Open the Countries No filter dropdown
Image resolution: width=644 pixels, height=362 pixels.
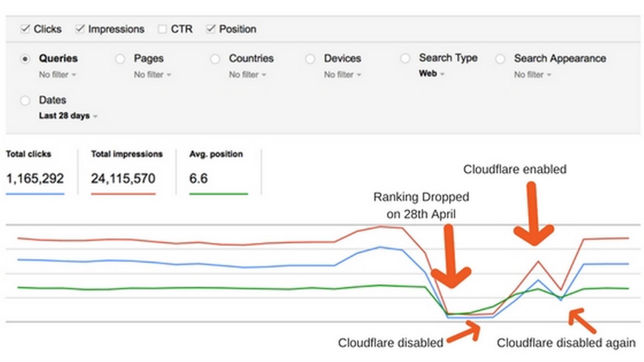pyautogui.click(x=247, y=75)
